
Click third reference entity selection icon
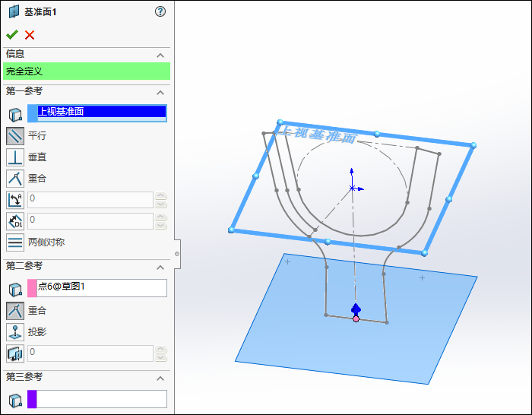click(15, 401)
